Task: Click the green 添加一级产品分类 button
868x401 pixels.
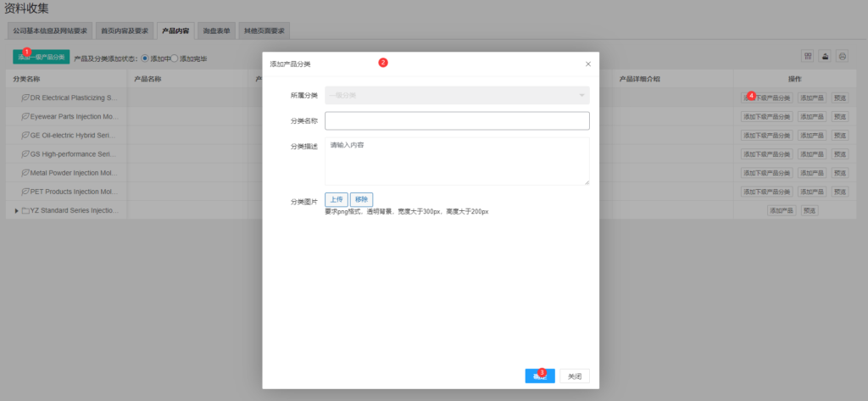Action: (41, 57)
